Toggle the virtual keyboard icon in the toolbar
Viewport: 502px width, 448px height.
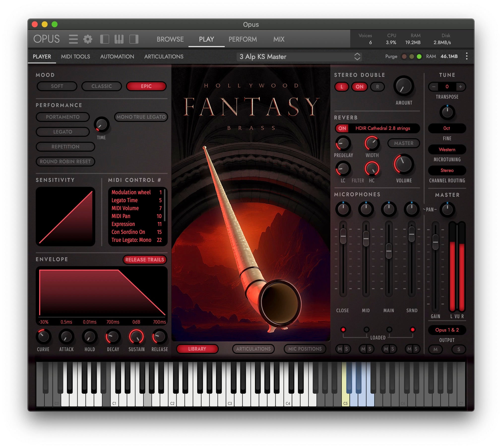[119, 39]
